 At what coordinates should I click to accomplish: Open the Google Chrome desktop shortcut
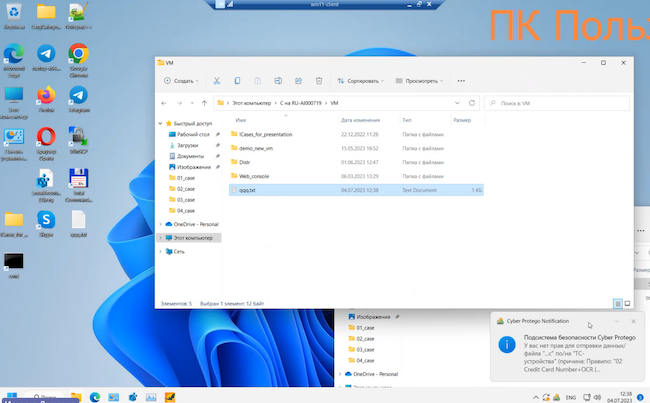tap(78, 60)
